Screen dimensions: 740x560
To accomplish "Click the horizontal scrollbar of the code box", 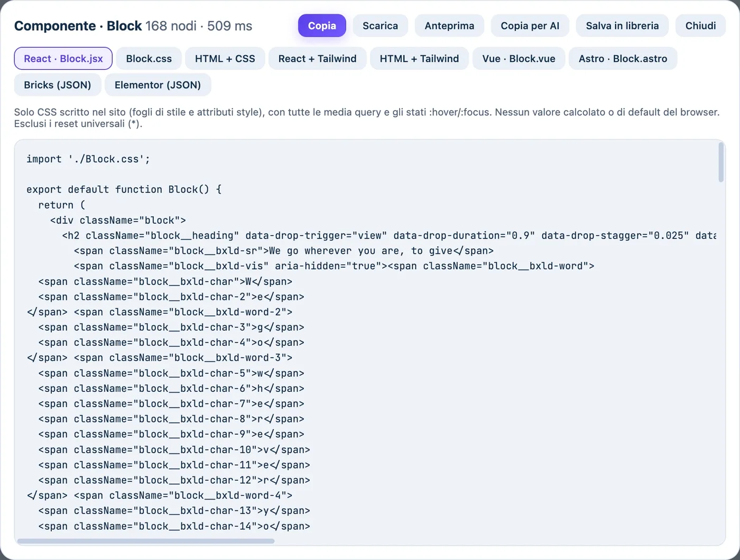I will point(146,541).
